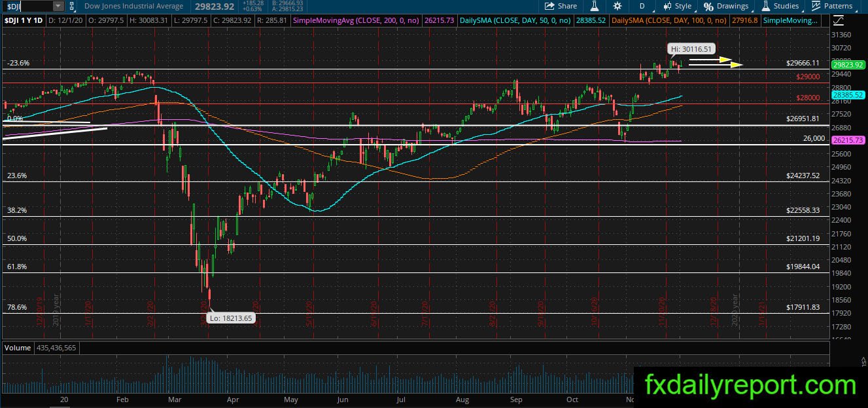Image resolution: width=868 pixels, height=408 pixels.
Task: Click the Share chart button
Action: 560,6
